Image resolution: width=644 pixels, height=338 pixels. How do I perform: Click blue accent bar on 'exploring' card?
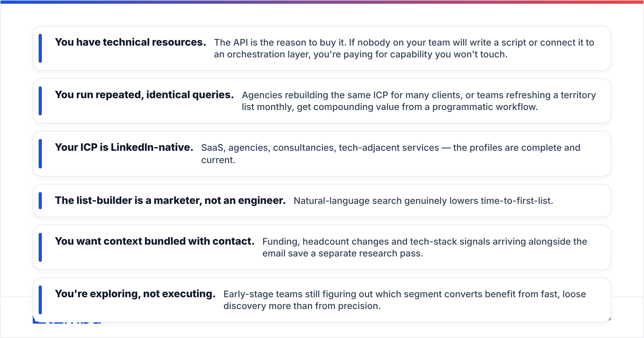(40, 300)
